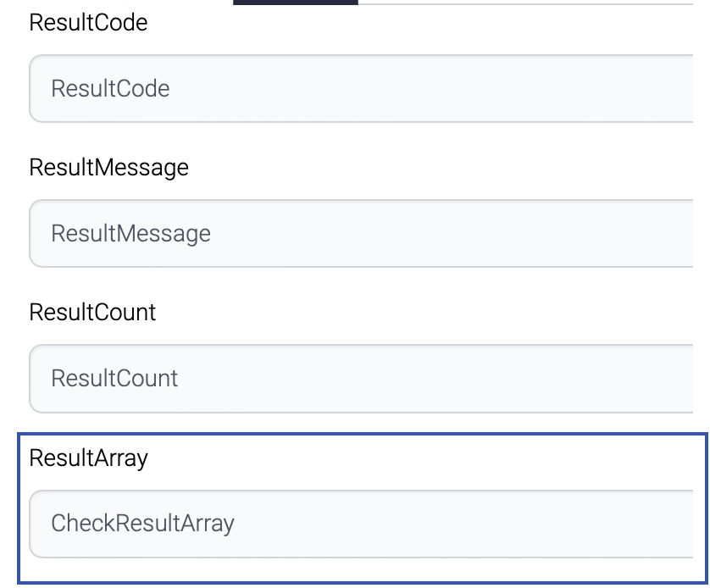
Task: Click the ResultArray field label
Action: click(x=88, y=458)
